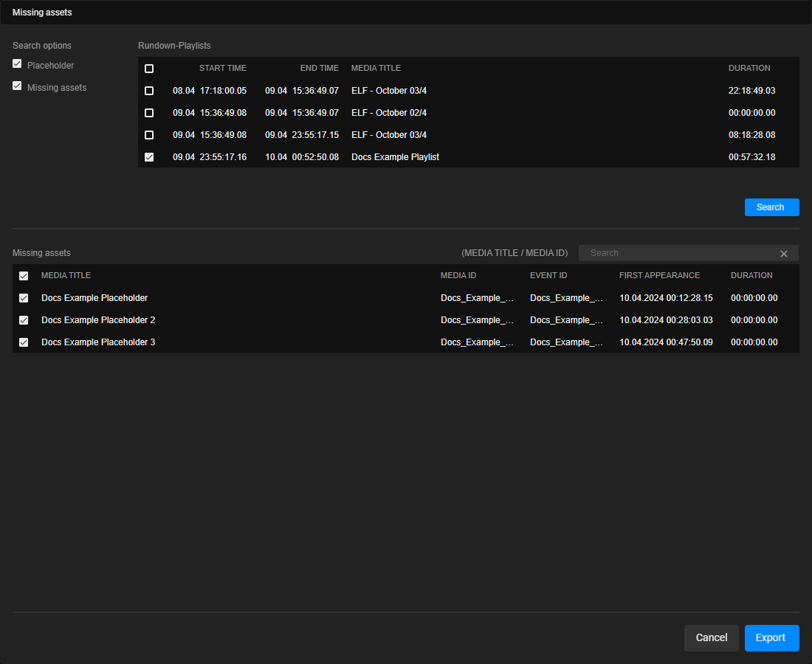Cancel the Missing assets dialog
This screenshot has height=664, width=812.
click(x=711, y=637)
